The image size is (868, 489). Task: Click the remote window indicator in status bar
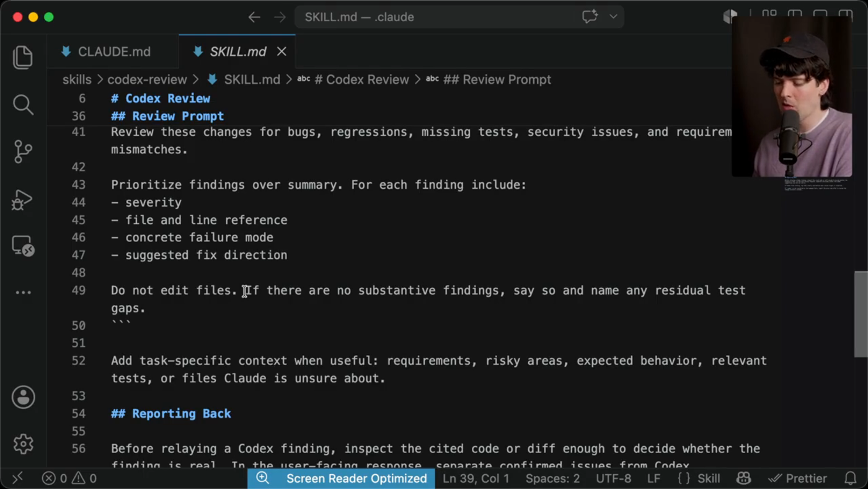coord(17,478)
